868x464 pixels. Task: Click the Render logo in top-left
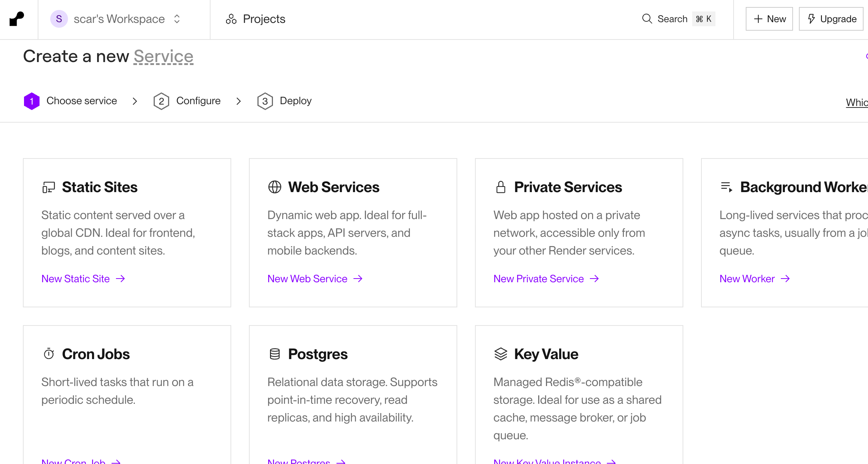(x=17, y=19)
